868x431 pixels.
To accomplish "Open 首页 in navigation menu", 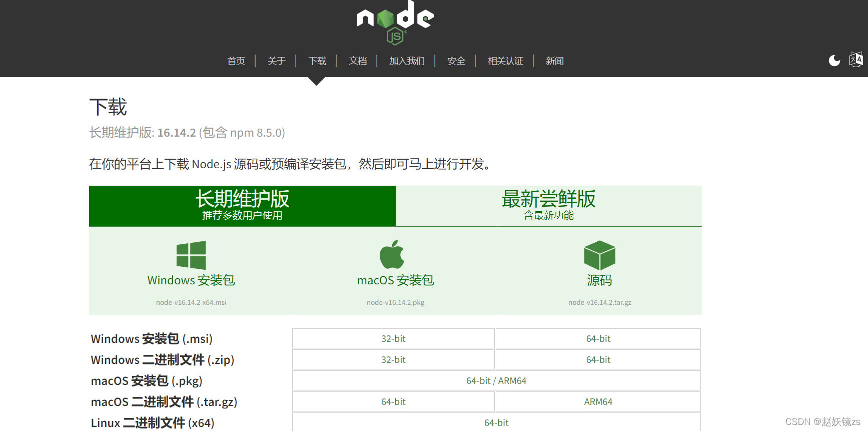I will (x=236, y=61).
